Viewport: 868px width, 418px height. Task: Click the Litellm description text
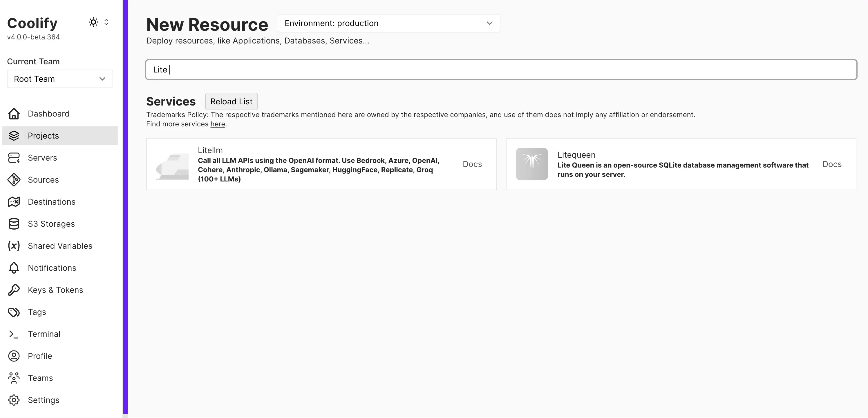point(319,170)
